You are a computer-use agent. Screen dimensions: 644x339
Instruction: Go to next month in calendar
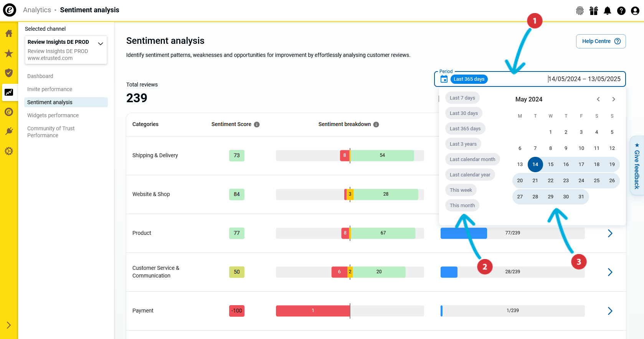point(614,99)
